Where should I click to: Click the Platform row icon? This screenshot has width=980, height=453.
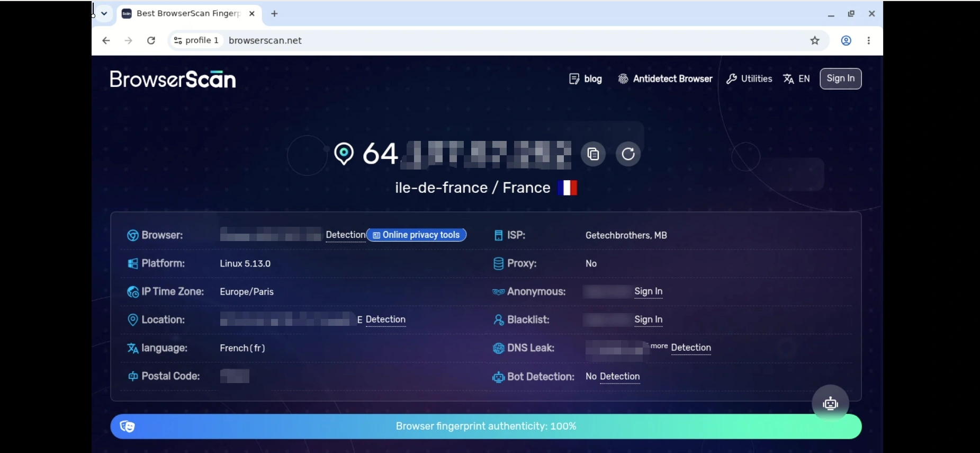click(x=132, y=263)
